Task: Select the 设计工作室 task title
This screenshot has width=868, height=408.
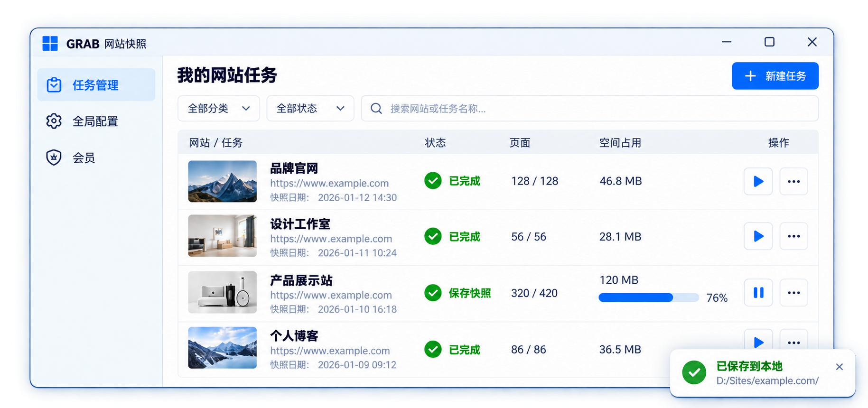Action: [300, 224]
